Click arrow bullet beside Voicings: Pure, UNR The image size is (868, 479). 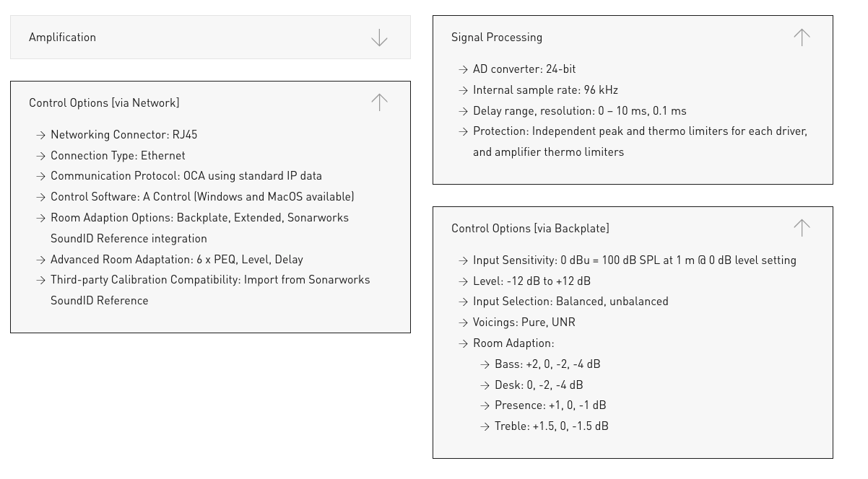click(x=464, y=322)
